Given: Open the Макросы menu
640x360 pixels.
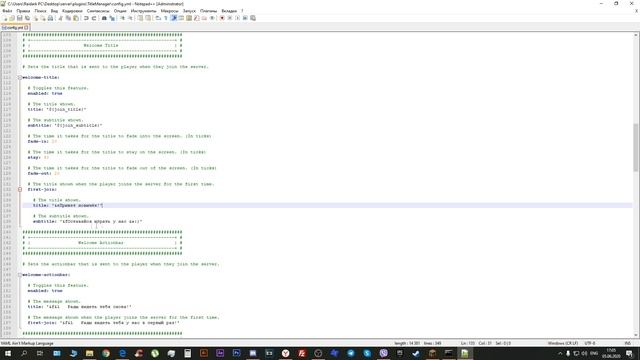Looking at the screenshot, I should point(169,11).
